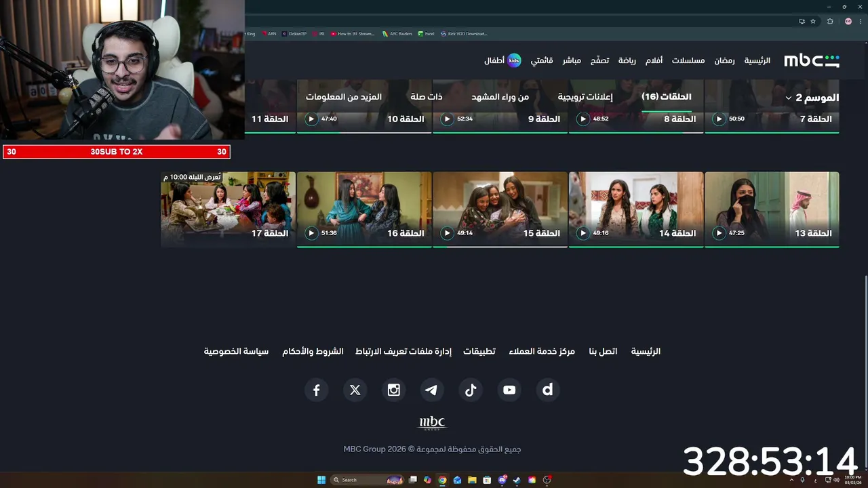Play episode الحلقة 7
The width and height of the screenshot is (868, 488).
719,119
